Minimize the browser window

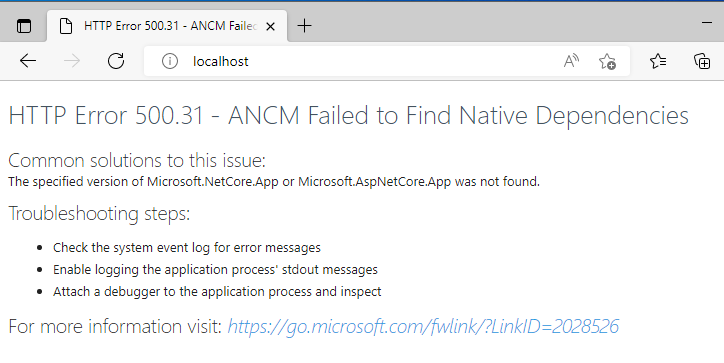[x=707, y=22]
